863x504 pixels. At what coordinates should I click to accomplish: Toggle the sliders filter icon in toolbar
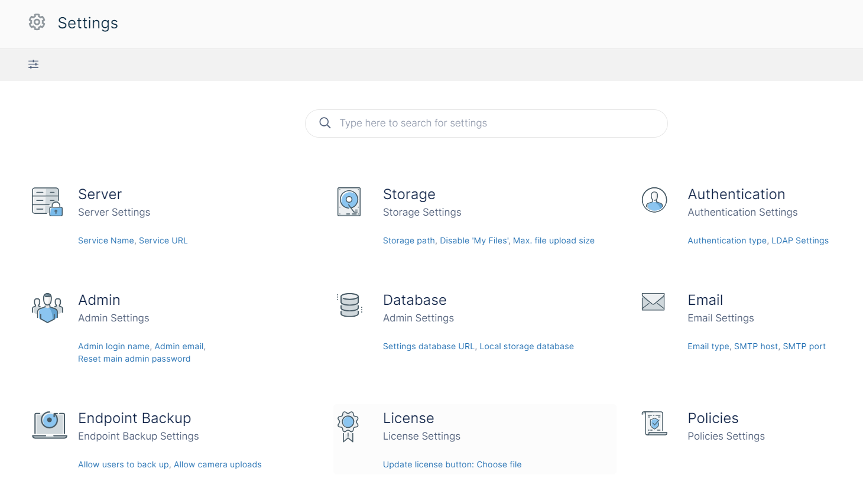(x=34, y=64)
